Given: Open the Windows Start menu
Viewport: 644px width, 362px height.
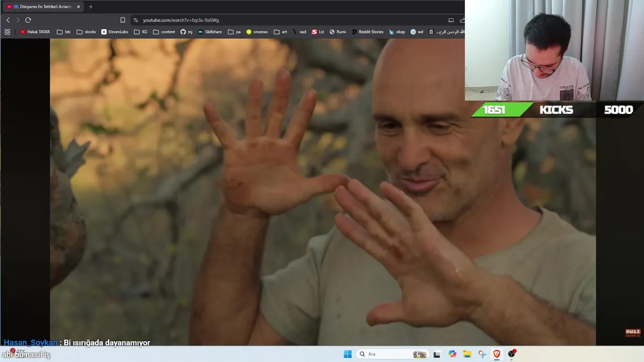Looking at the screenshot, I should point(348,354).
